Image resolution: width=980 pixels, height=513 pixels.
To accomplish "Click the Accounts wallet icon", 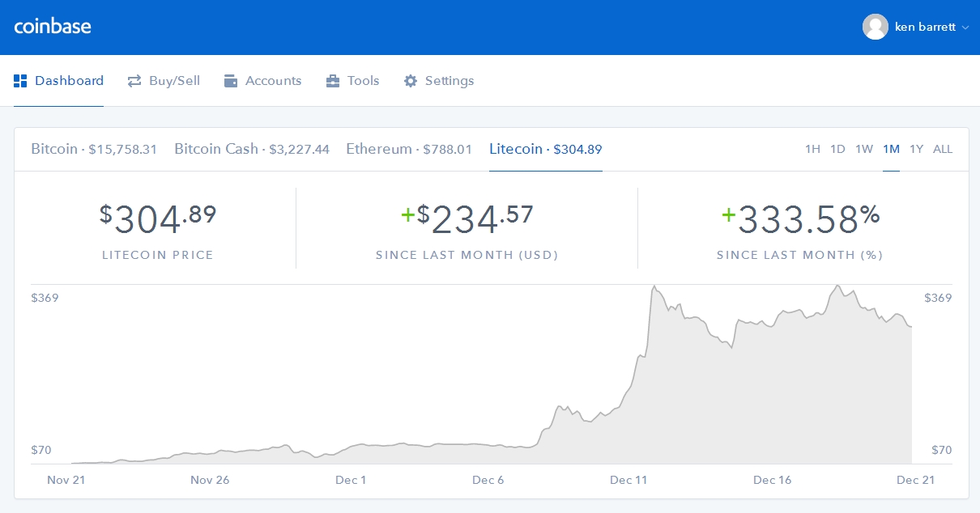I will [x=231, y=81].
